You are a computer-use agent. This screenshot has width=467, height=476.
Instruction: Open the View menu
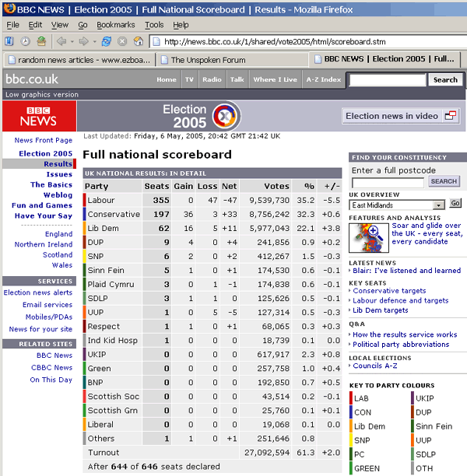pos(60,25)
